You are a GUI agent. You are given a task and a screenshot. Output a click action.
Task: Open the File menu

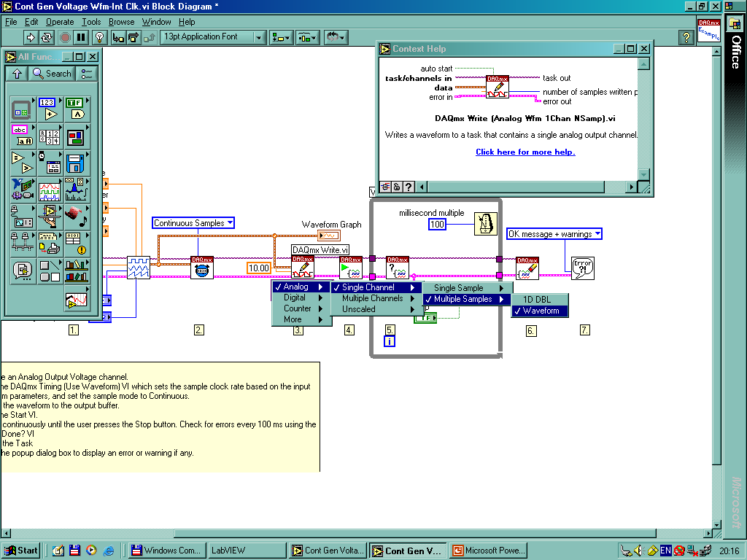pos(11,22)
